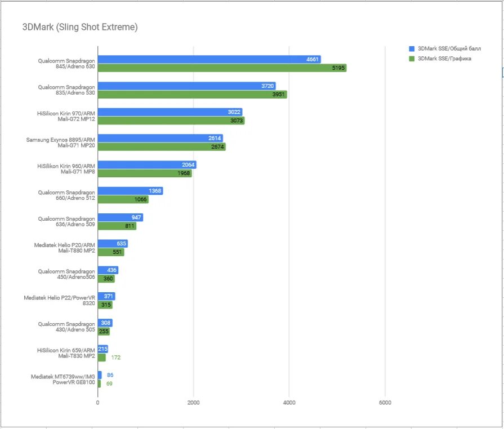Screen dimensions: 504x429
Task: Select the blue bar with value 2064
Action: point(147,164)
